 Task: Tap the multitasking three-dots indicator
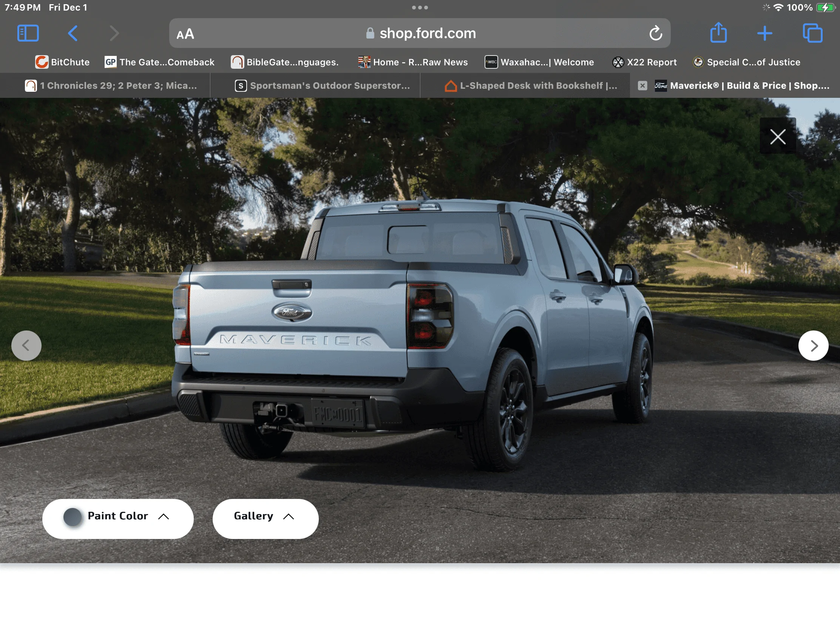tap(420, 8)
